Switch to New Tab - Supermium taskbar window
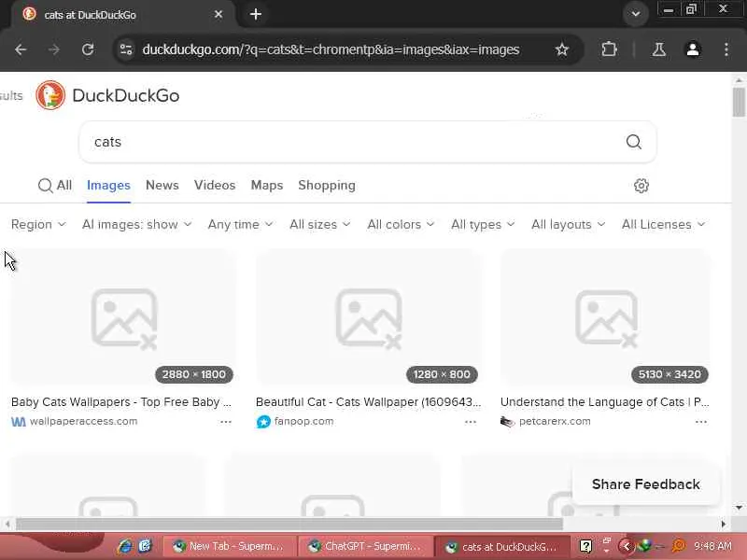747x560 pixels. tap(229, 547)
